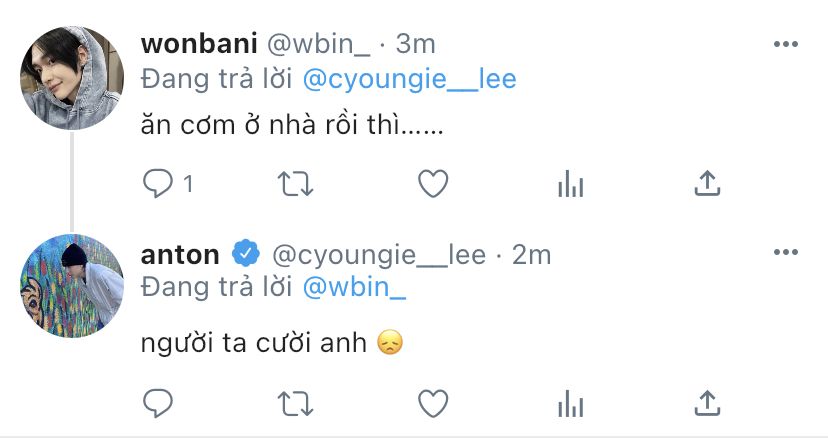Viewport: 828px width, 438px height.
Task: Reply to wonbani's tweet via comment icon
Action: [x=157, y=183]
